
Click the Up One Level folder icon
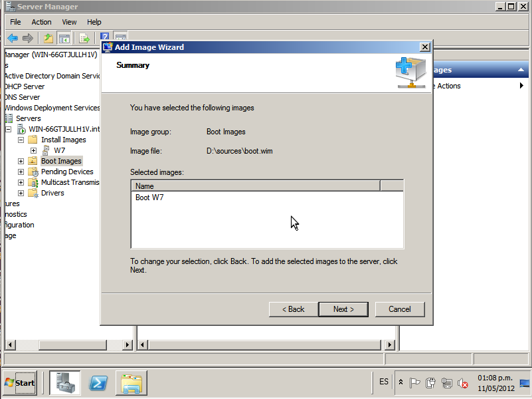pyautogui.click(x=48, y=38)
